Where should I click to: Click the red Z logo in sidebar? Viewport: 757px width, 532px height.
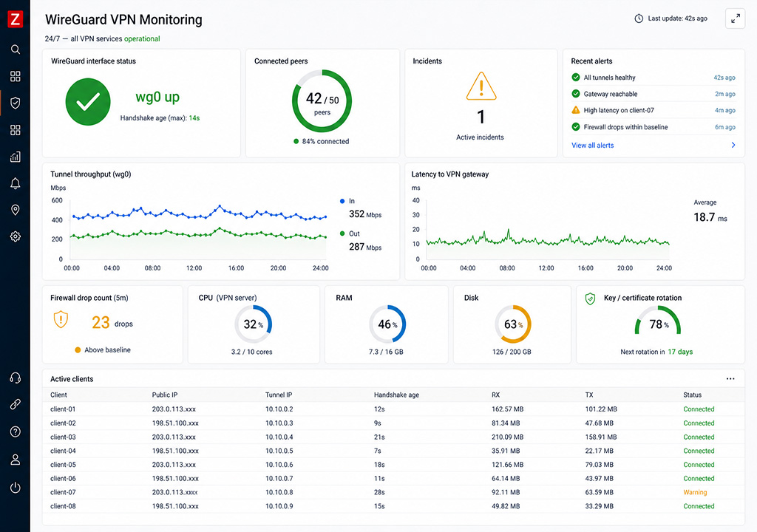click(15, 19)
